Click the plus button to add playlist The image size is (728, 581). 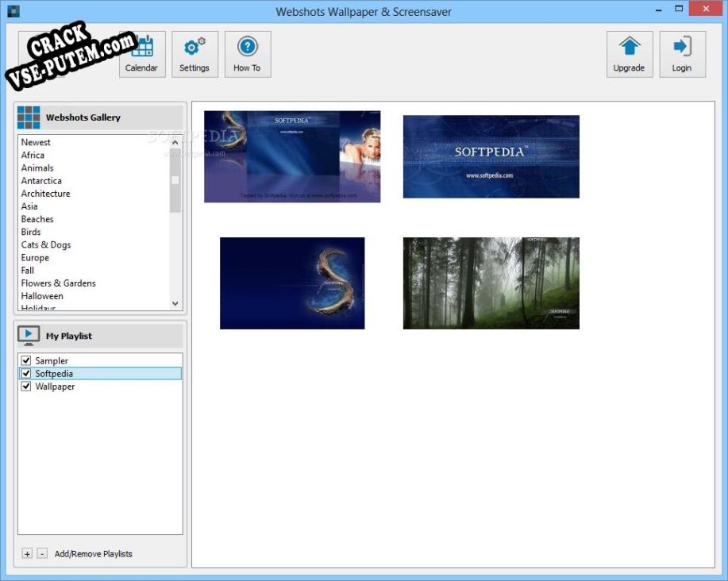tap(27, 554)
